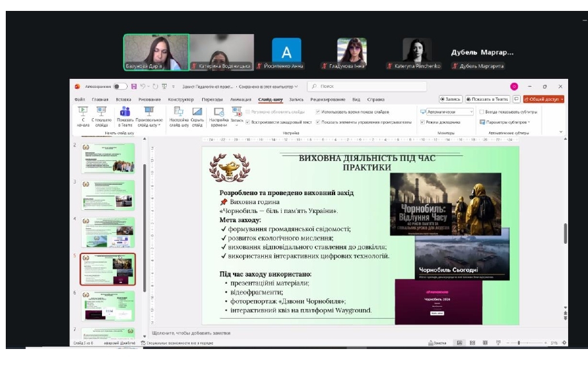This screenshot has width=588, height=392.
Task: Switch to the Вставка tab
Action: [x=123, y=99]
